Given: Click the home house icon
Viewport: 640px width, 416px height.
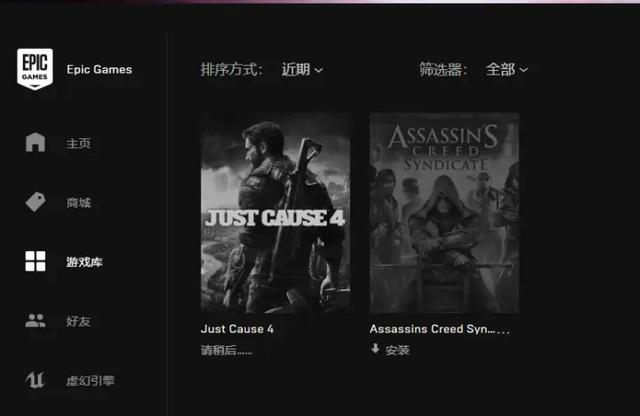Looking at the screenshot, I should coord(36,142).
